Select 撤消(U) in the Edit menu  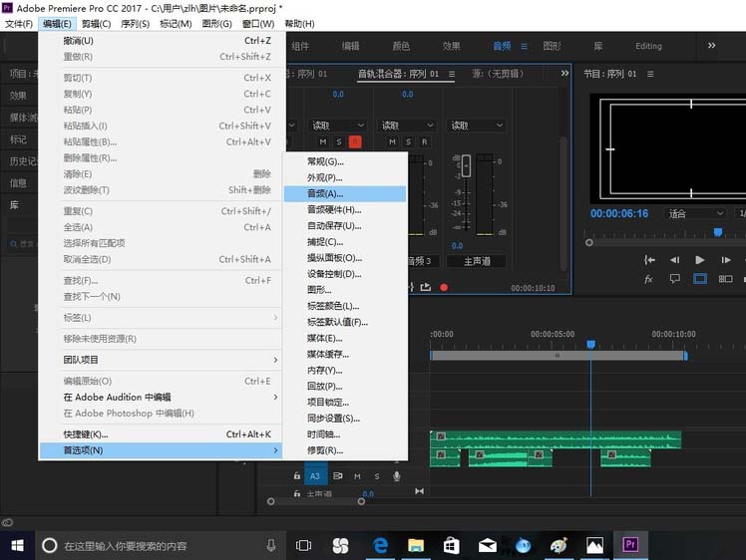tap(161, 41)
